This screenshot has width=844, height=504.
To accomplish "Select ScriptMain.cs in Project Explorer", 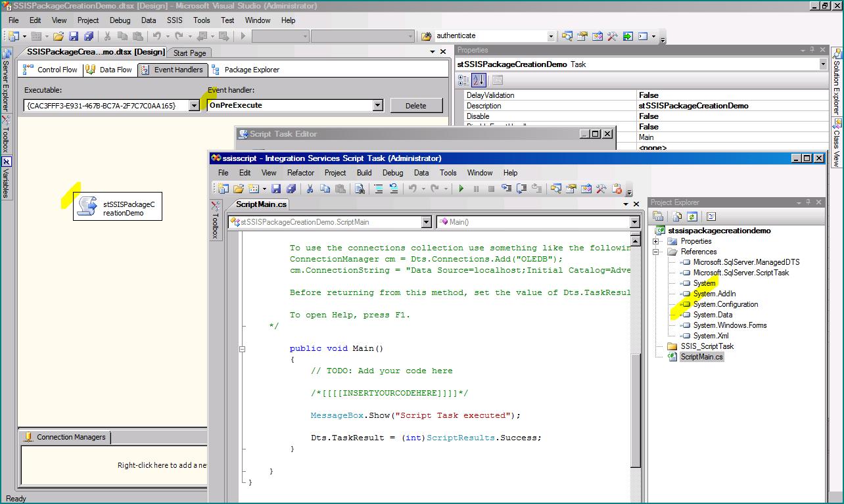I will (701, 357).
